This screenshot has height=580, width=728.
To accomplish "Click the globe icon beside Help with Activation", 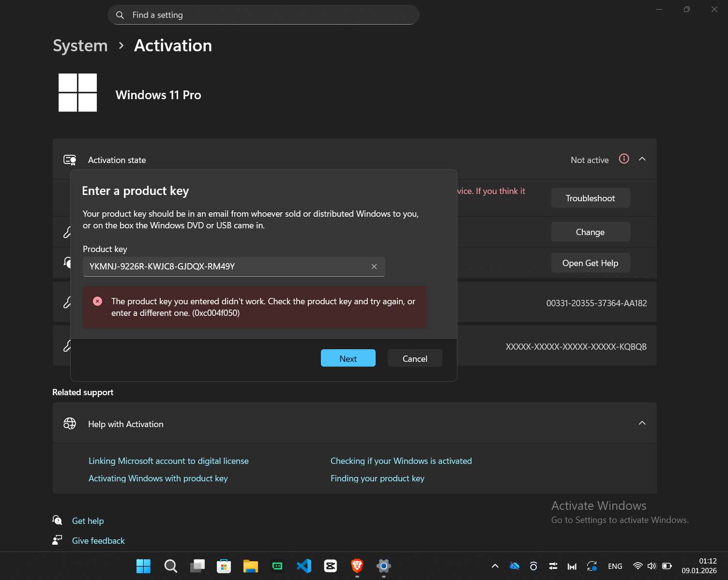I will click(x=70, y=424).
